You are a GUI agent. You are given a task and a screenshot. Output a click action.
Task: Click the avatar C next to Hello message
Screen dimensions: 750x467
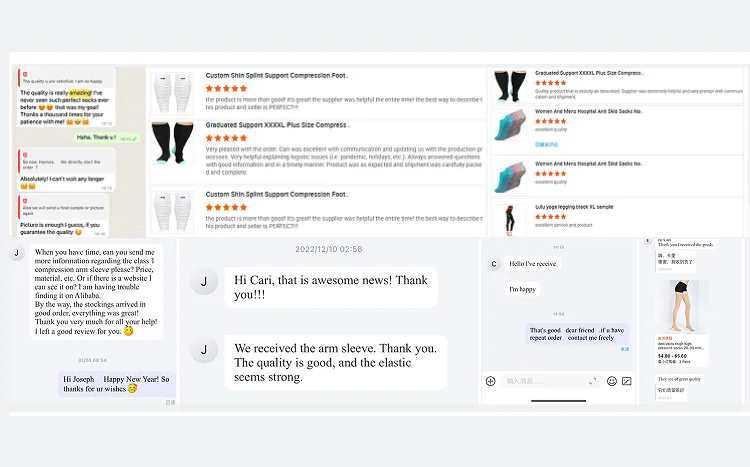494,264
